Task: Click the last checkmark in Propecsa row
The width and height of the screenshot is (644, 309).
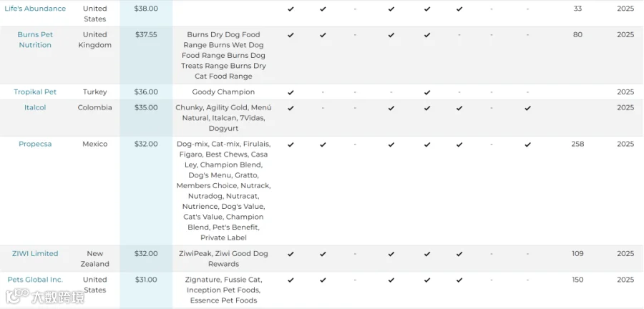Action: point(528,144)
